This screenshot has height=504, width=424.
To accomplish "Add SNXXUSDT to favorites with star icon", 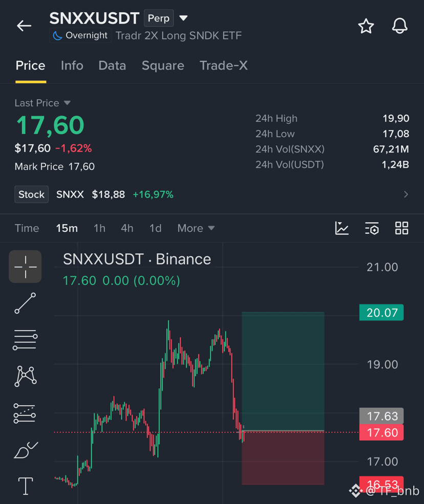I will (366, 26).
